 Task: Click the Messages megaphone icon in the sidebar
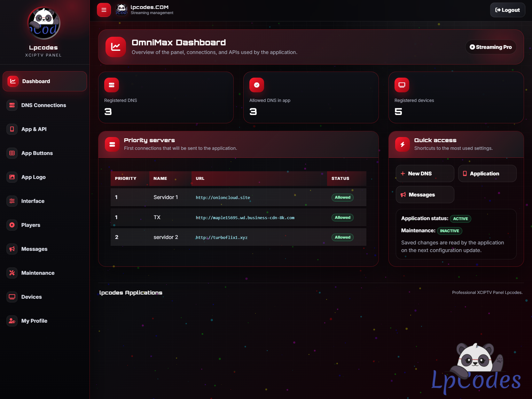coord(12,249)
